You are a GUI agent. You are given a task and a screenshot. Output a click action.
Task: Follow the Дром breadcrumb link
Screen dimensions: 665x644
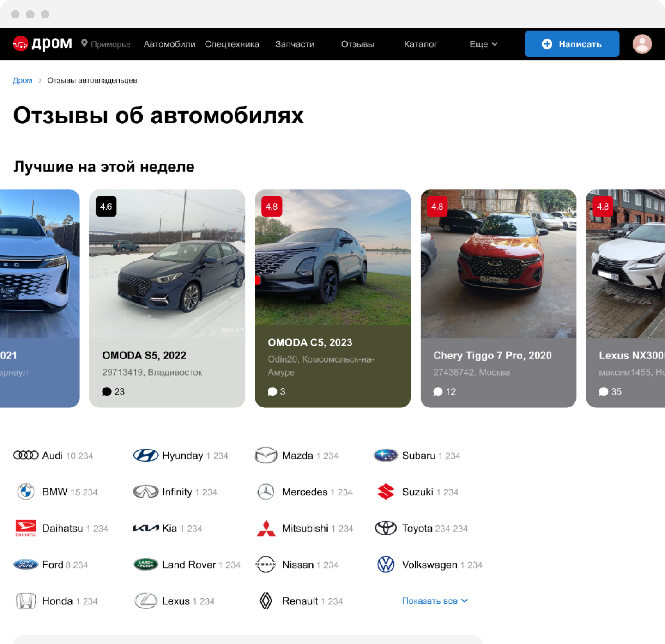(x=22, y=80)
